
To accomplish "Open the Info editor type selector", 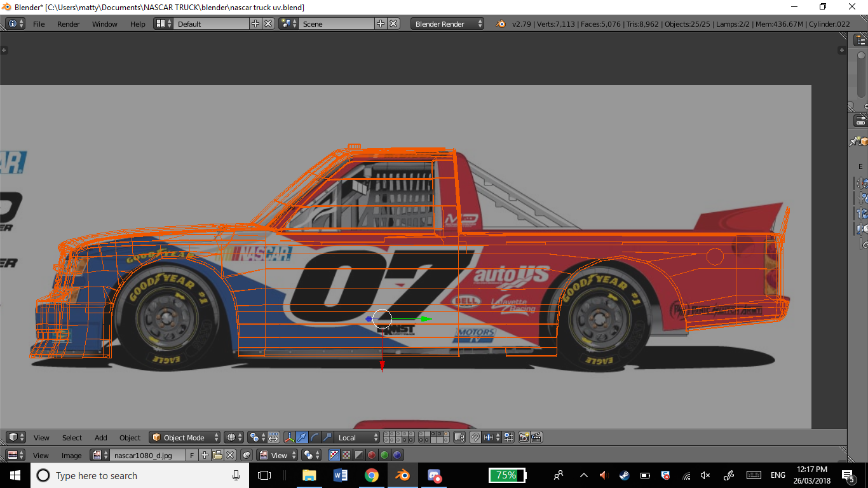I will (15, 24).
